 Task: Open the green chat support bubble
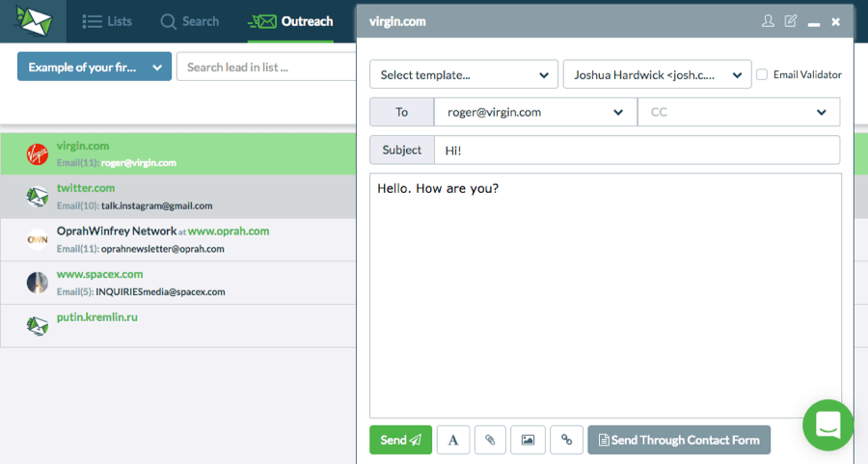tap(827, 424)
